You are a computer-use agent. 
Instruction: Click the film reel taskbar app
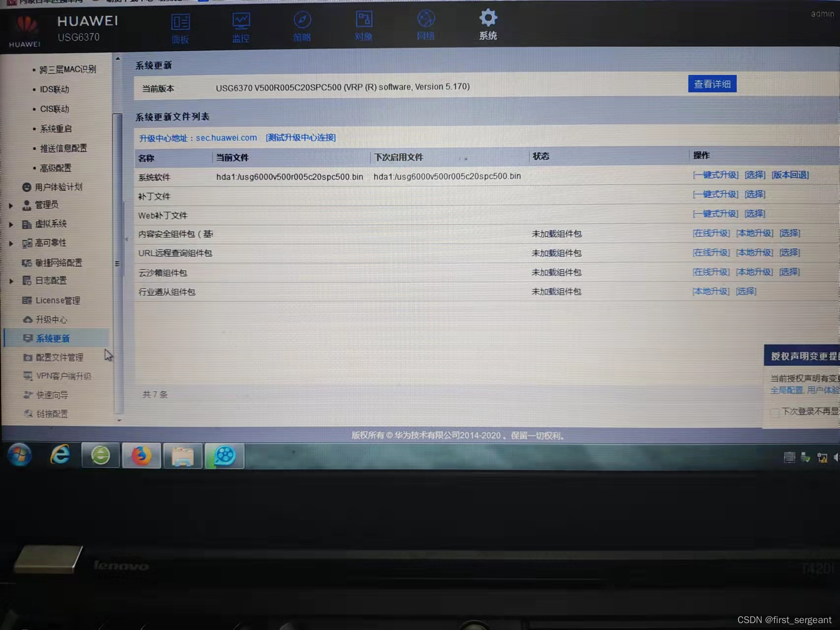point(225,456)
